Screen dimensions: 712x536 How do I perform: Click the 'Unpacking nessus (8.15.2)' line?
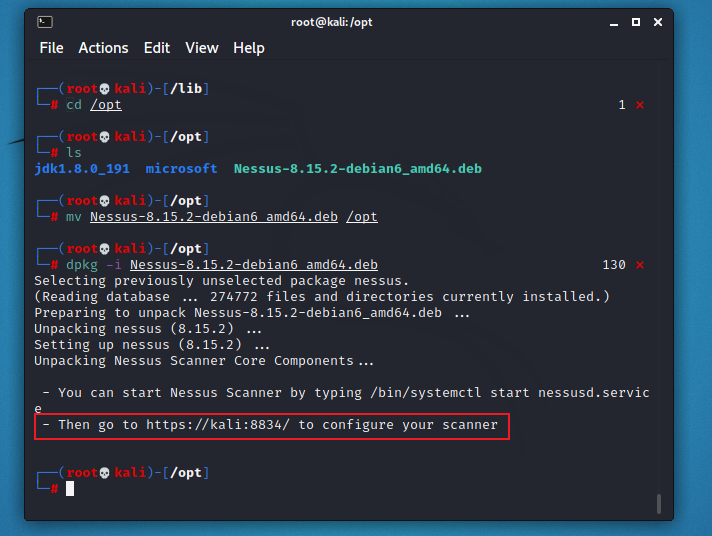point(148,329)
